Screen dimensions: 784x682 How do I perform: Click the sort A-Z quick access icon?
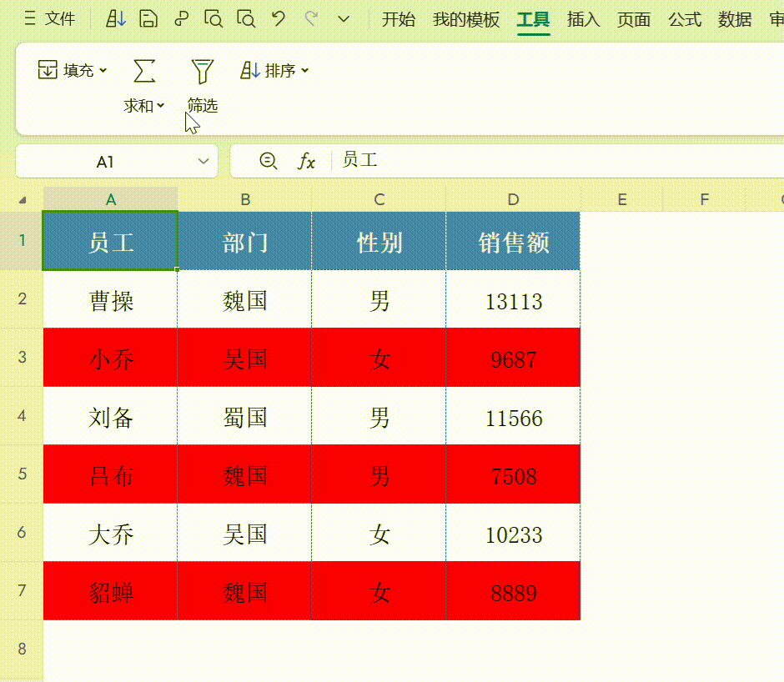115,19
